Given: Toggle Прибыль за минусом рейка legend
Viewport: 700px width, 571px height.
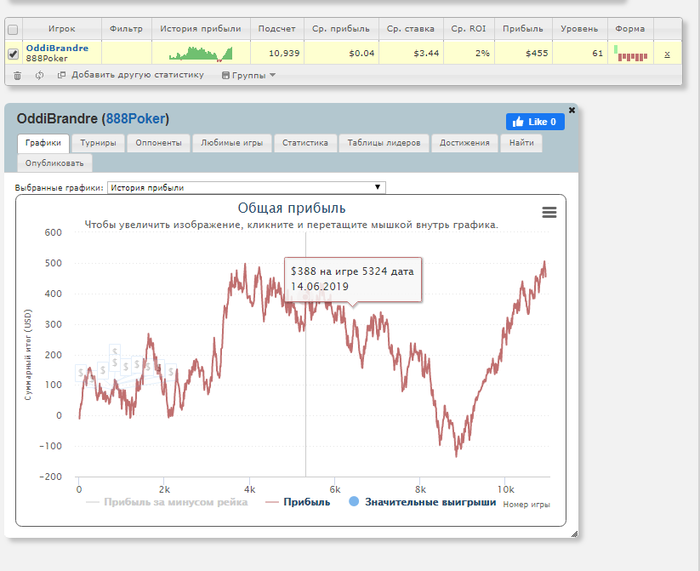Looking at the screenshot, I should 167,502.
